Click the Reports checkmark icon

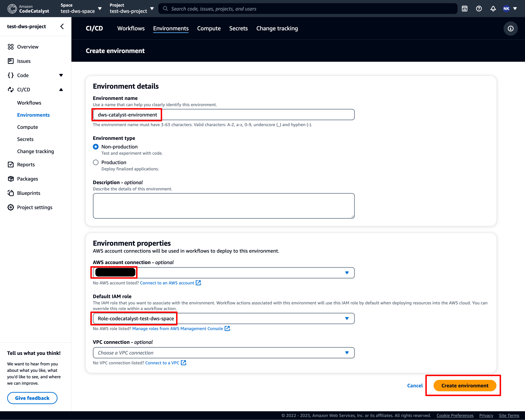[x=11, y=165]
